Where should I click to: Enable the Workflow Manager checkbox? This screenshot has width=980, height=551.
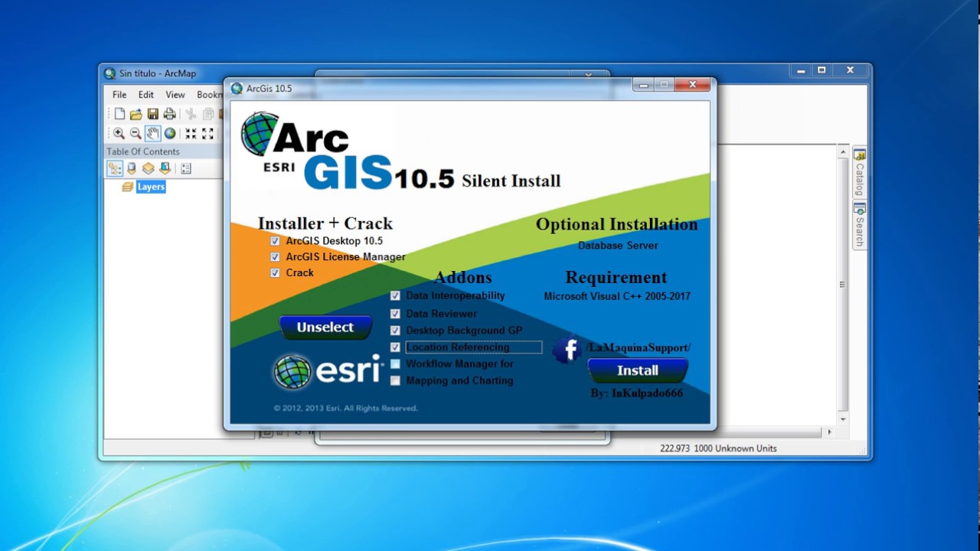click(395, 364)
